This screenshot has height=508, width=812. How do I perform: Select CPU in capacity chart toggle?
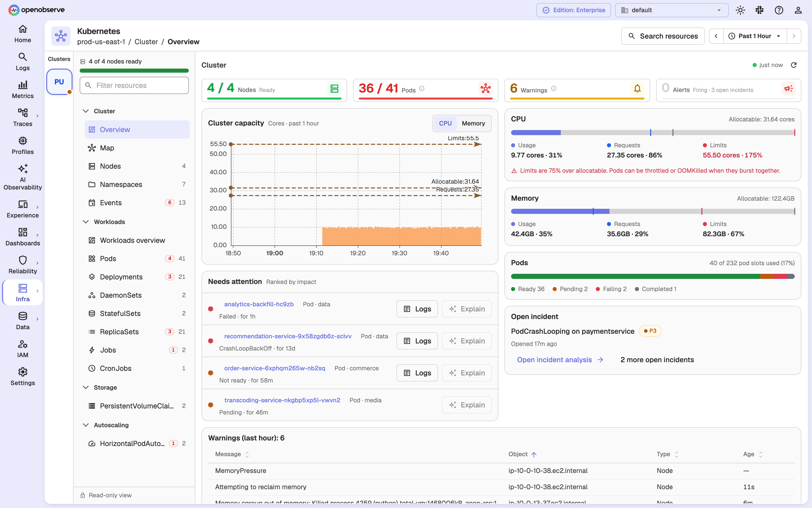(x=445, y=123)
